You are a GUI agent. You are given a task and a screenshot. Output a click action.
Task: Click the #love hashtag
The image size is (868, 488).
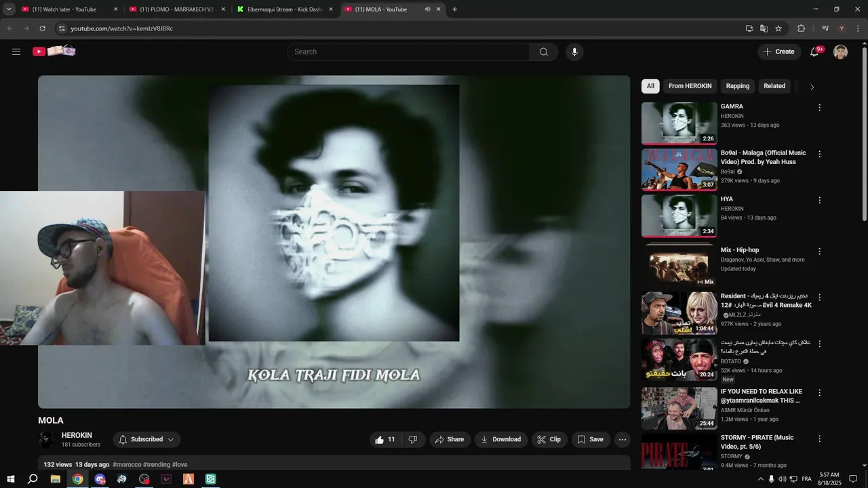point(180,464)
